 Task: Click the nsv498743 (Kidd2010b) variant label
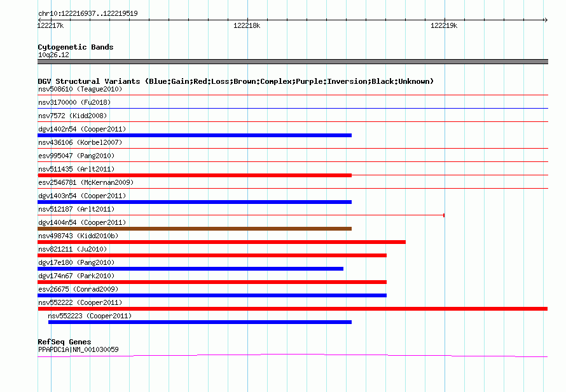click(x=78, y=236)
